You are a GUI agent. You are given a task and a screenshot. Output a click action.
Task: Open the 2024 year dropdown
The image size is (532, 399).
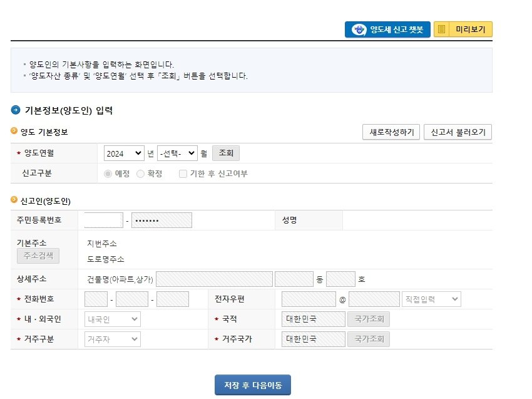coord(123,153)
